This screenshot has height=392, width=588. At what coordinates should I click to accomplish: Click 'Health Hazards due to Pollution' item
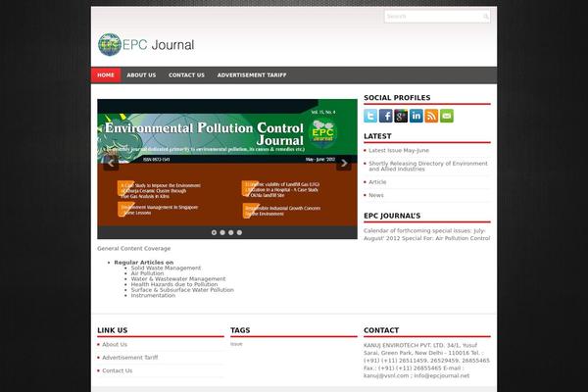174,284
